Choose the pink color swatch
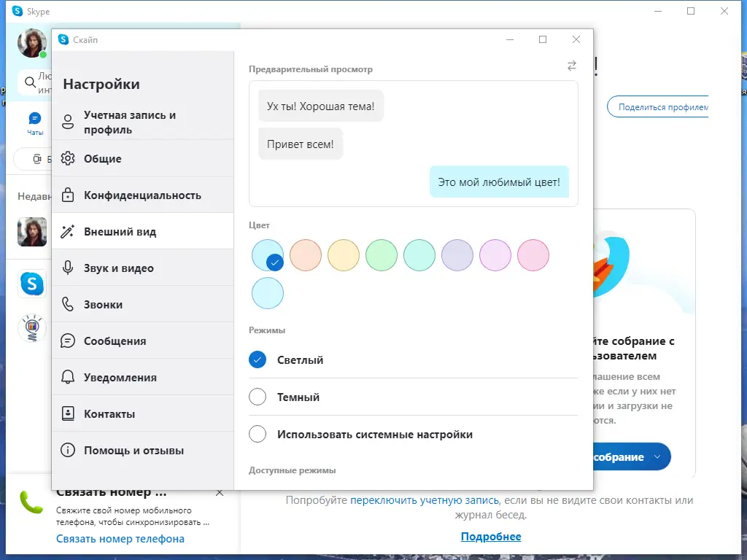The width and height of the screenshot is (747, 560). click(x=533, y=255)
